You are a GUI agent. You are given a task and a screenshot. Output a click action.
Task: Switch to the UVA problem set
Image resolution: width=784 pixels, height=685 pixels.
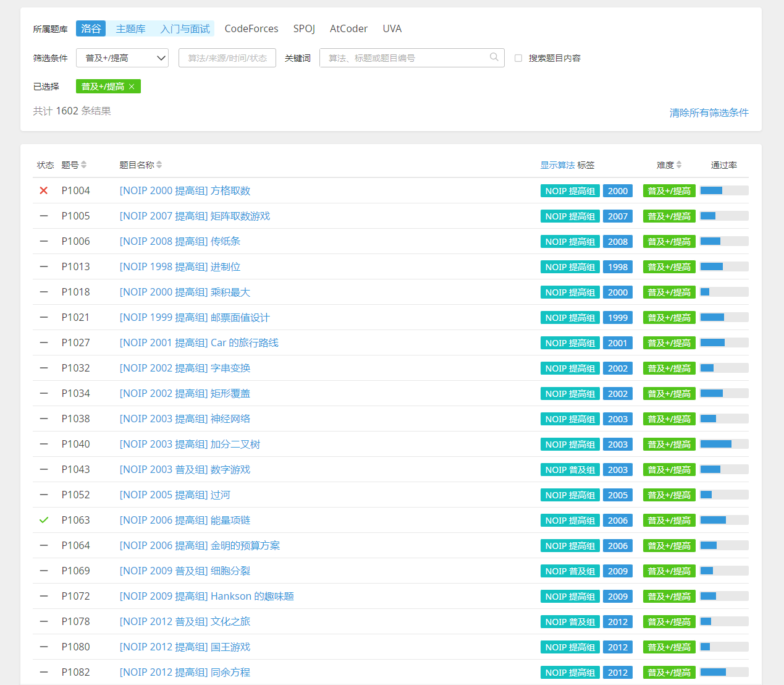click(392, 28)
